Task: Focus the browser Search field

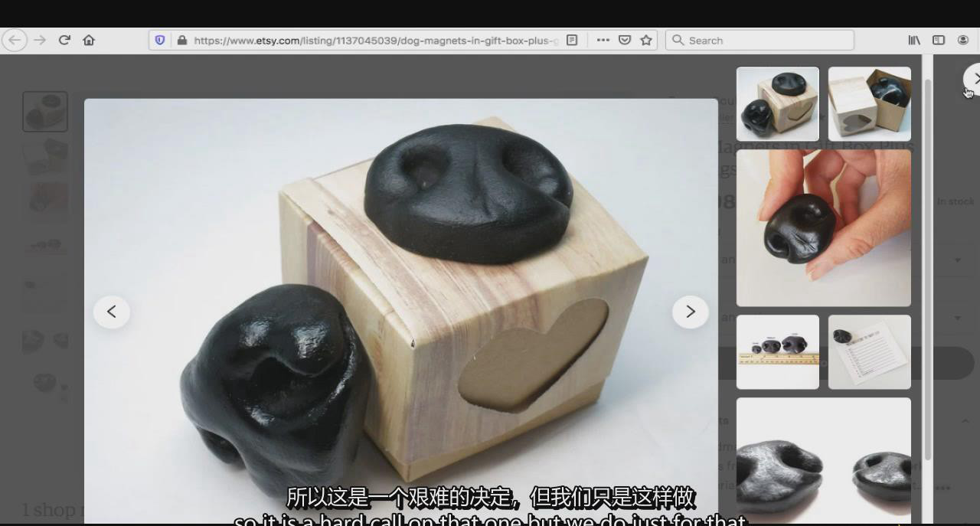Action: [x=759, y=40]
